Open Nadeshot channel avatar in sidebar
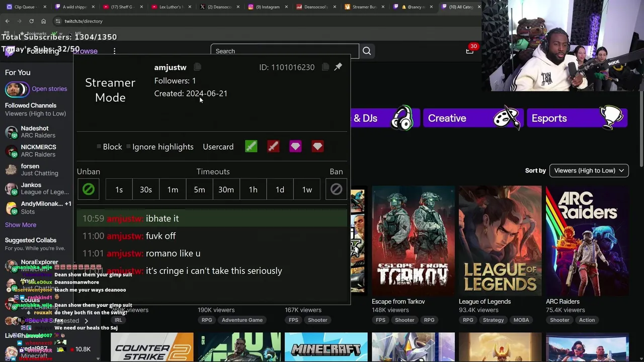This screenshot has height=362, width=644. click(x=11, y=132)
